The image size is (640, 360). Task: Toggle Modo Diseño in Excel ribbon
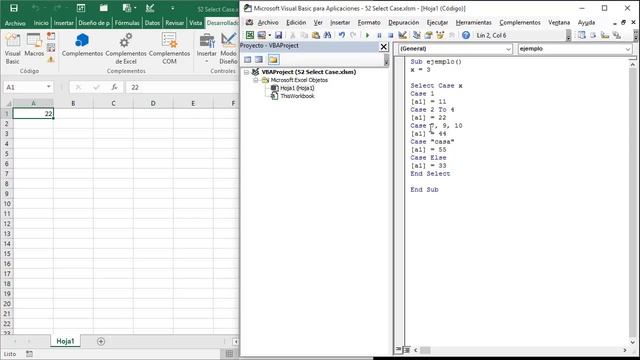(229, 49)
